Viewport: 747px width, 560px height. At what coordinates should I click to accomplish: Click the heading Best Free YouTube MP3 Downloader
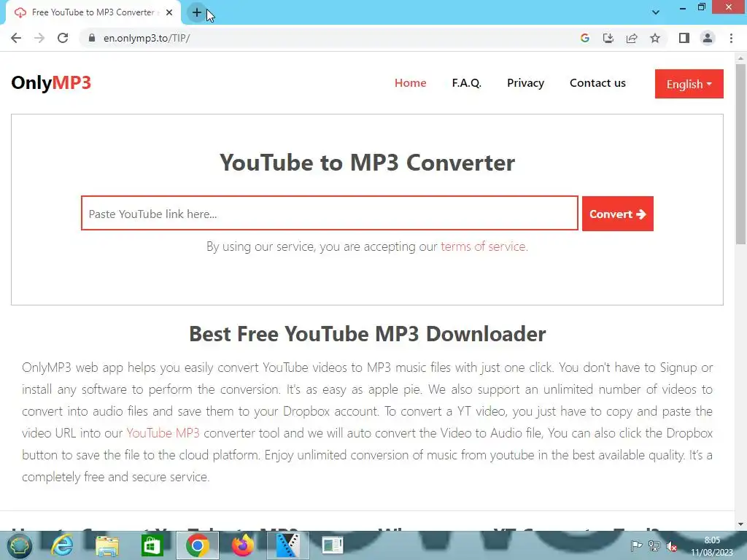(368, 334)
